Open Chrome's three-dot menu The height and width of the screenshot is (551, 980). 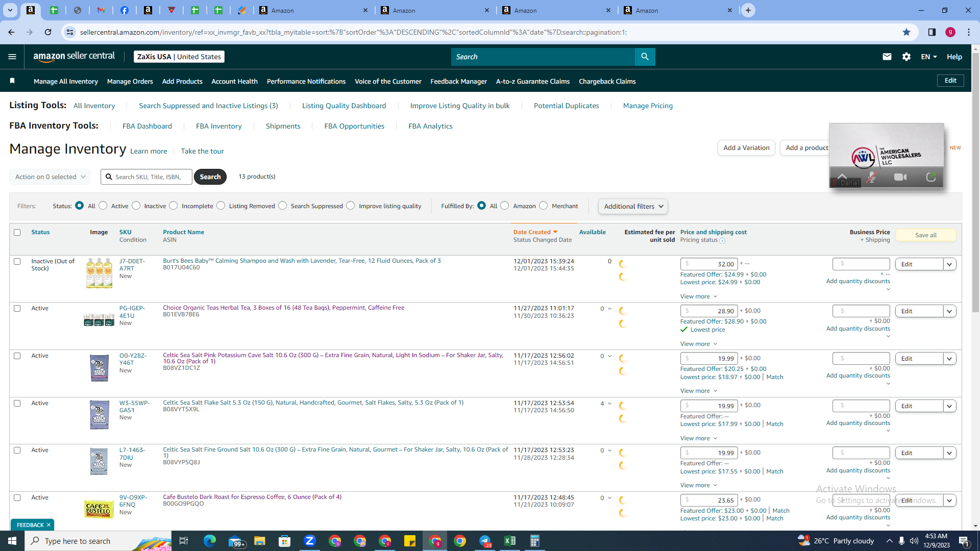pyautogui.click(x=969, y=32)
